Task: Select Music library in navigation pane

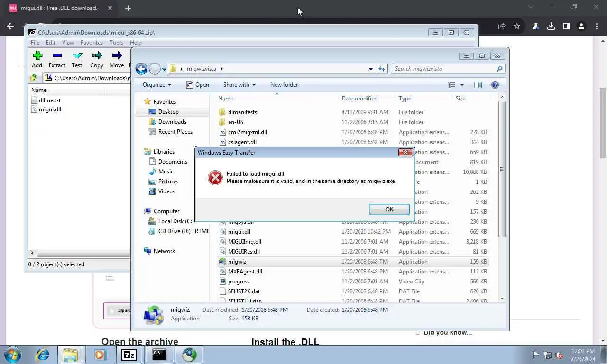Action: [166, 172]
